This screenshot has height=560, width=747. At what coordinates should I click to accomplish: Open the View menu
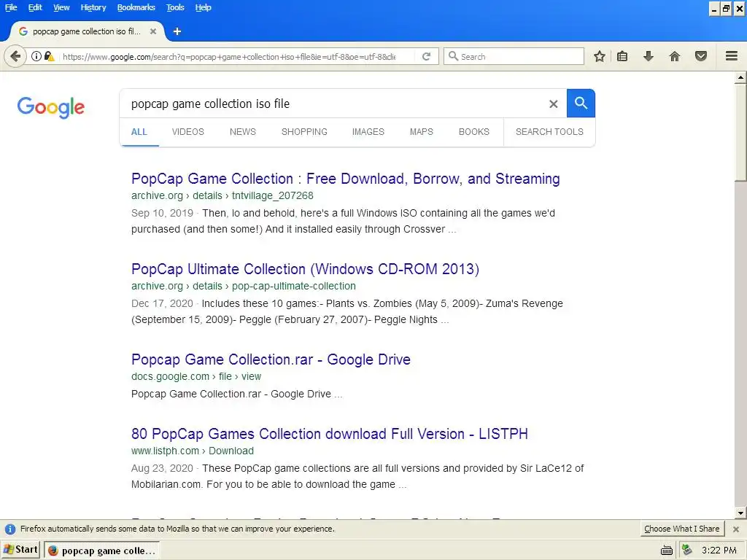[61, 7]
